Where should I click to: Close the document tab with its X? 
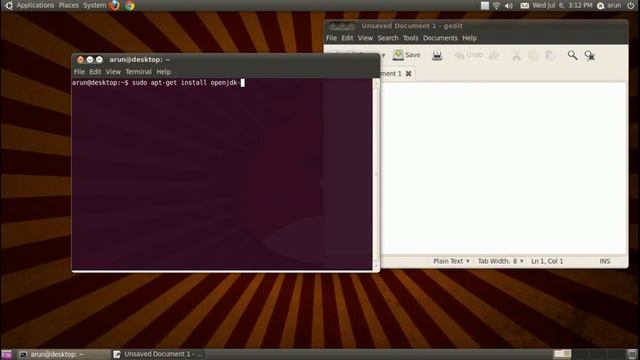tap(408, 73)
